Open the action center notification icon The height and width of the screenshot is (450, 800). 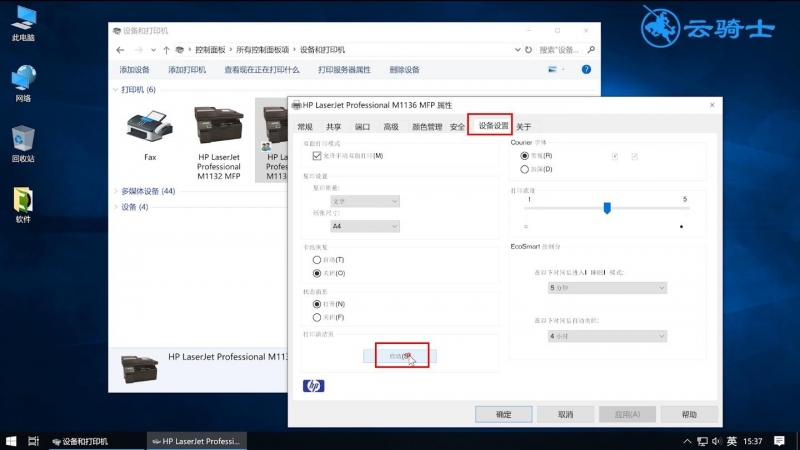(779, 441)
